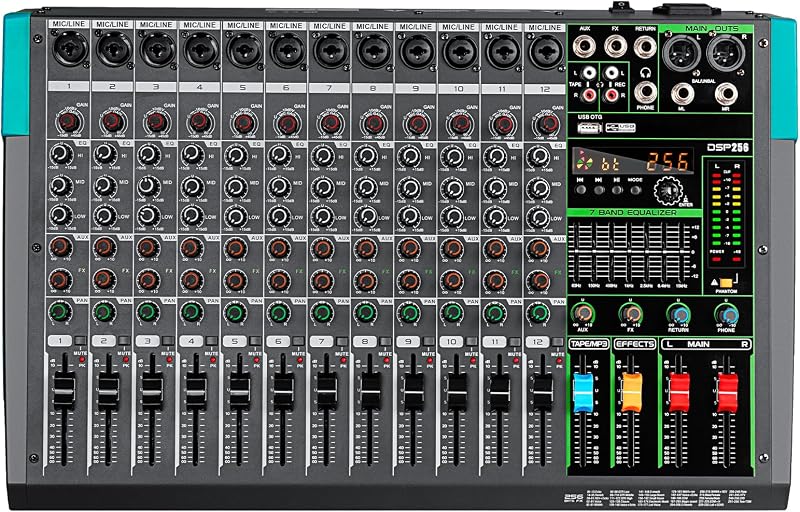Click the red MAIN L fader

[x=679, y=393]
